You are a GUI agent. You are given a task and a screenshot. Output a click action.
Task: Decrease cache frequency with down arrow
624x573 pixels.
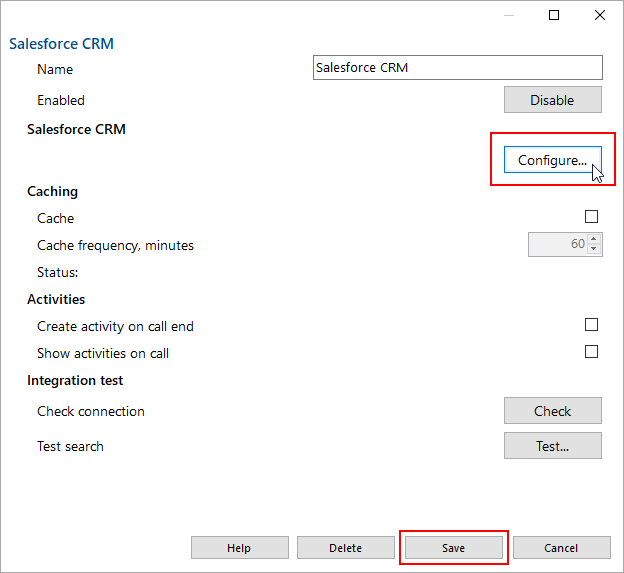click(x=594, y=249)
